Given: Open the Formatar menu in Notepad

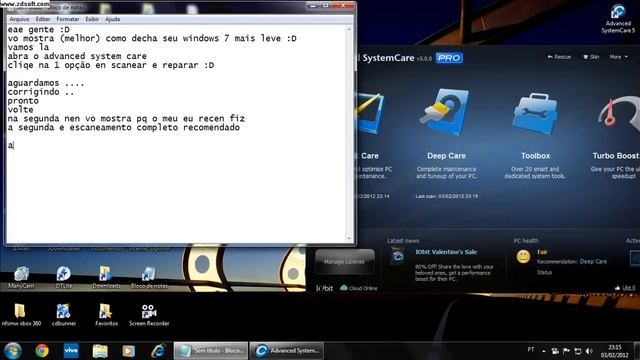Looking at the screenshot, I should (68, 19).
